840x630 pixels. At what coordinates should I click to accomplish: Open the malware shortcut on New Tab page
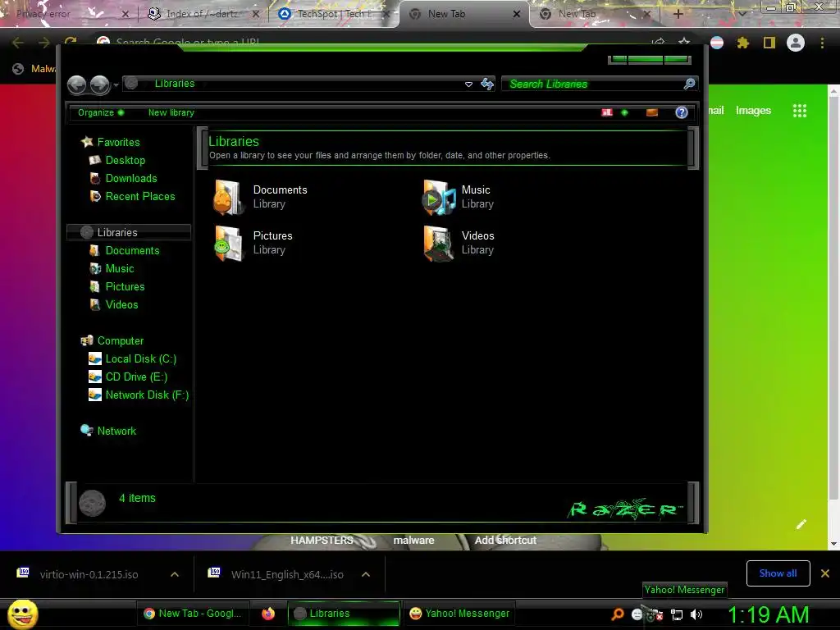point(413,540)
